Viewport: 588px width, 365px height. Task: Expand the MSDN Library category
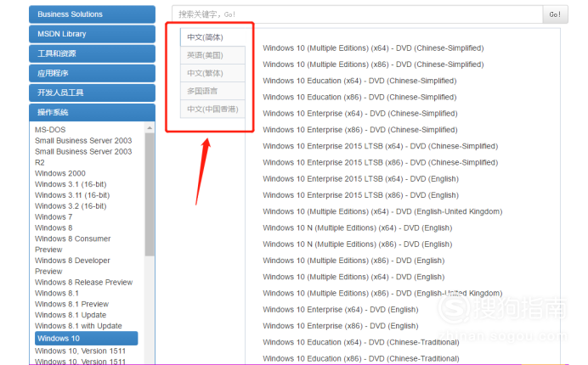(x=92, y=34)
